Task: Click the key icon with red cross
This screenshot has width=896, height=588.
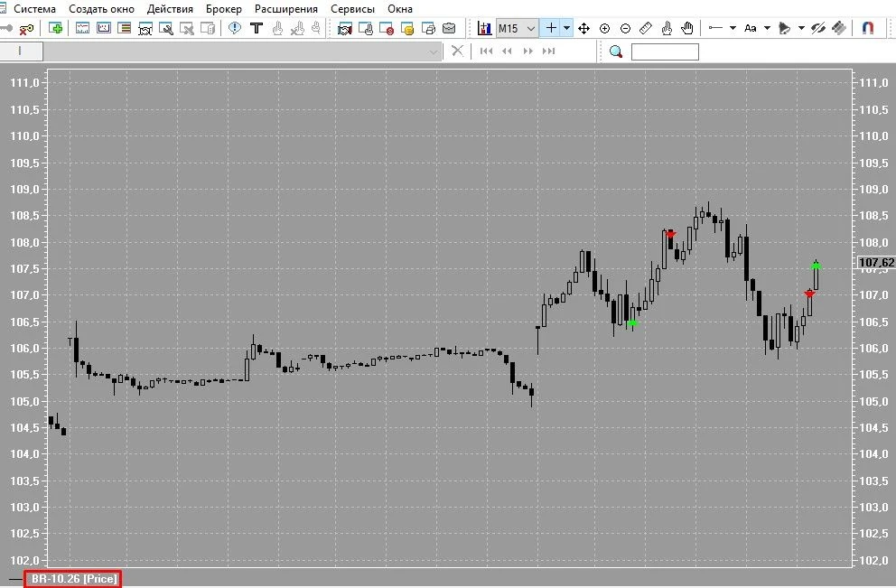Action: point(26,28)
